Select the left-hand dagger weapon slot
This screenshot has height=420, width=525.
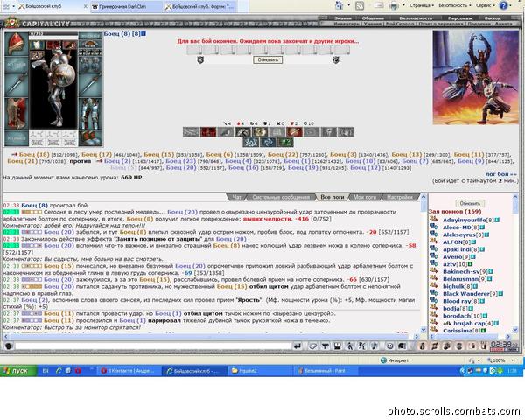tap(17, 85)
